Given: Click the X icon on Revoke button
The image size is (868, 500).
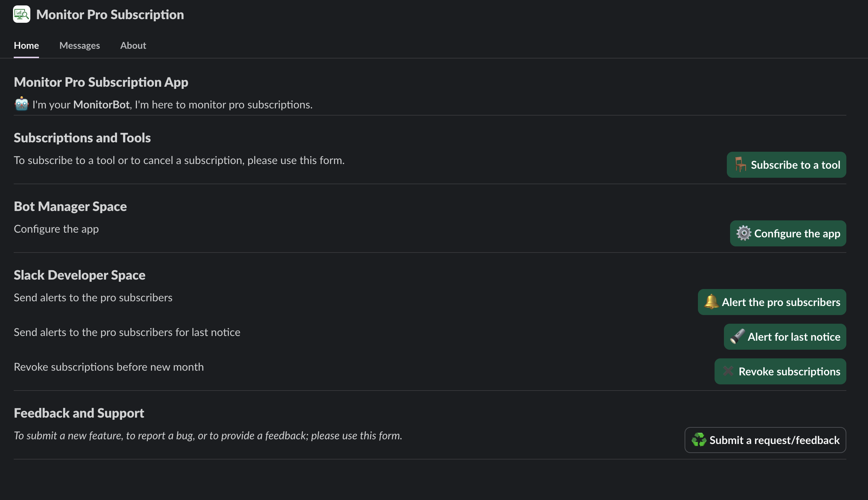Looking at the screenshot, I should point(728,371).
